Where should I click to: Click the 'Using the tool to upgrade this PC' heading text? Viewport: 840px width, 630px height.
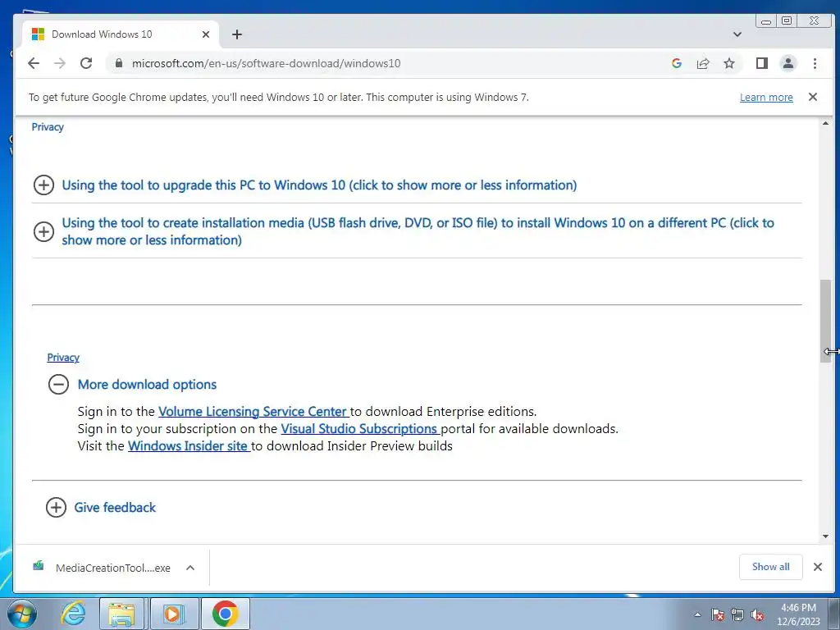point(319,185)
